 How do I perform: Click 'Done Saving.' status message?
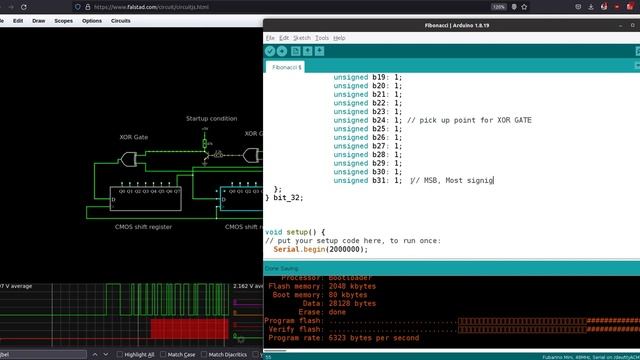click(282, 268)
